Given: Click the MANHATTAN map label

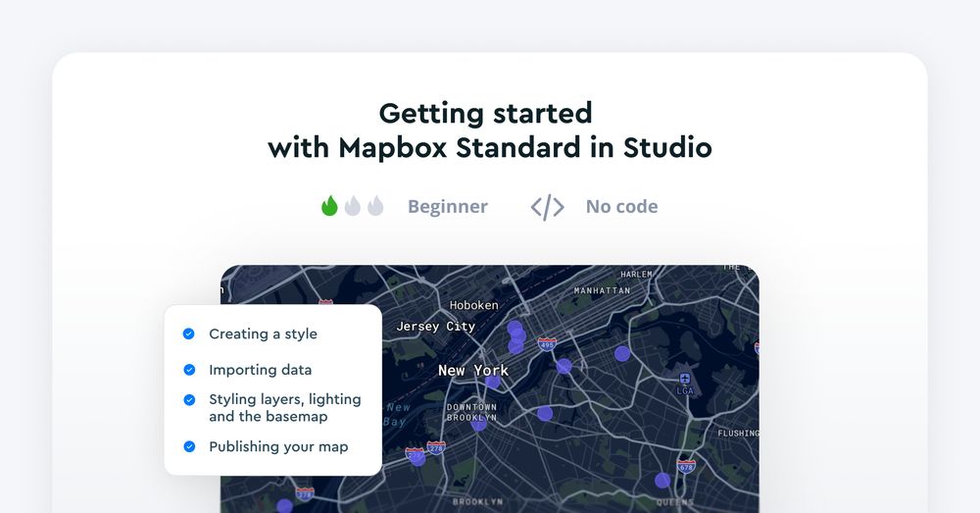Looking at the screenshot, I should click(x=602, y=290).
